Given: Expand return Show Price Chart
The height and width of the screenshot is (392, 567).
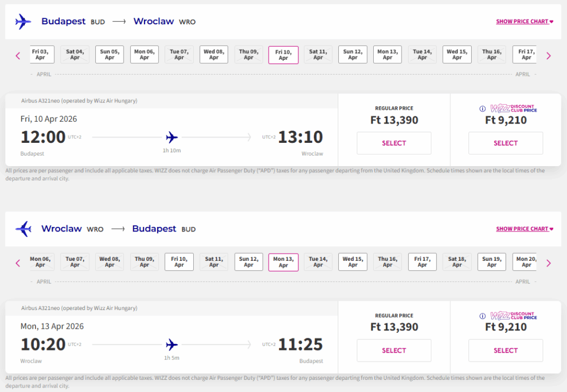Looking at the screenshot, I should (524, 229).
